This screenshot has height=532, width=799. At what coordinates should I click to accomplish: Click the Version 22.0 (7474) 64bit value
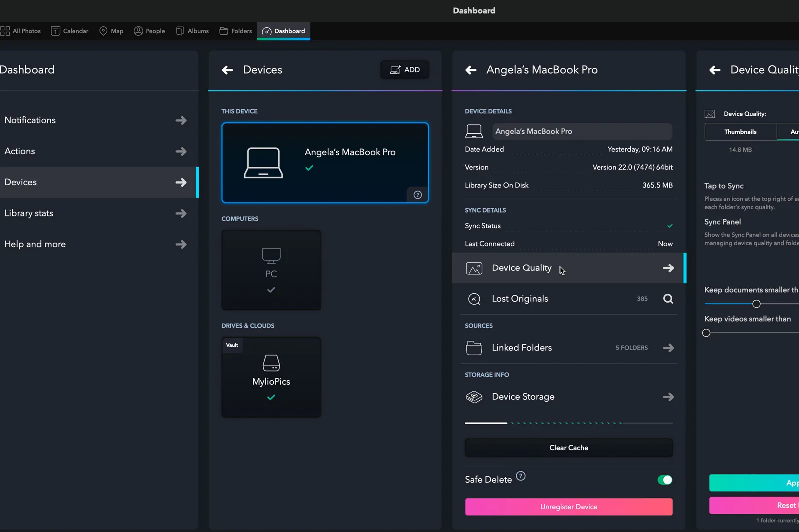click(632, 167)
